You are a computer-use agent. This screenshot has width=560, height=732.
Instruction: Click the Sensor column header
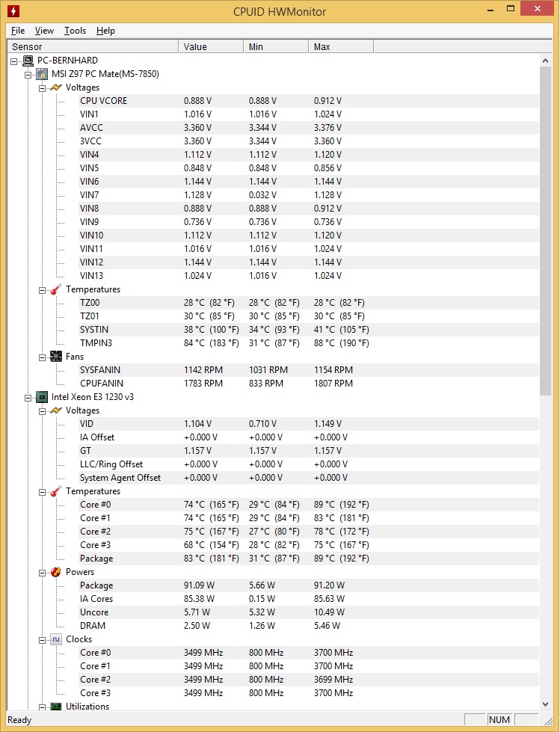coord(93,46)
